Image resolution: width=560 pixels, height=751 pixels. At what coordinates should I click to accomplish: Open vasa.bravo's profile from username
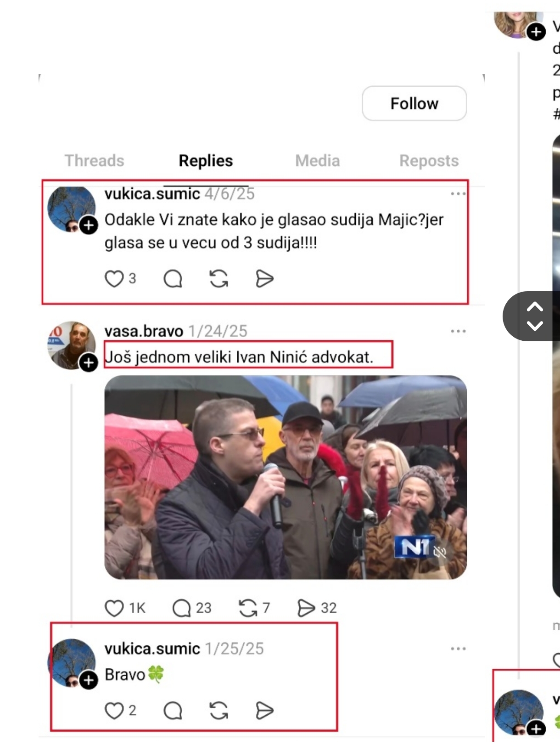(144, 331)
